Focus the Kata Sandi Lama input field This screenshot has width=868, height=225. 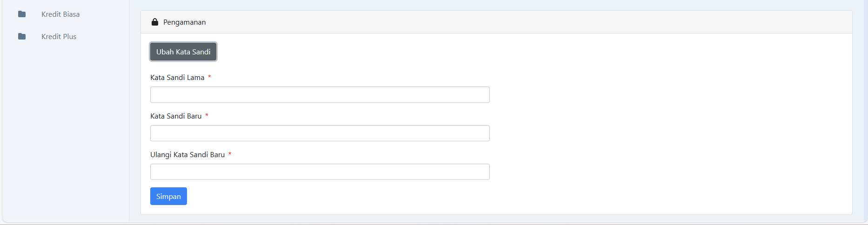pos(320,95)
